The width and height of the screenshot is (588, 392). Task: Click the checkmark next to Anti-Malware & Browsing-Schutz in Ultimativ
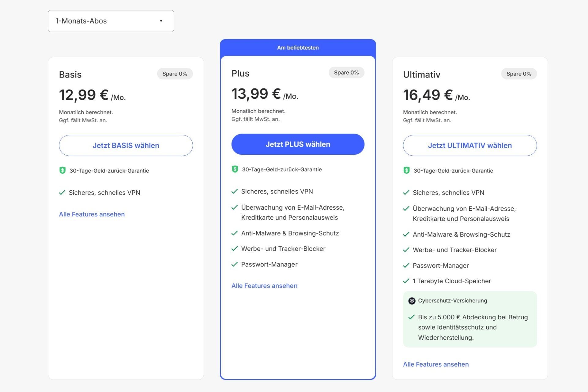[x=406, y=234]
